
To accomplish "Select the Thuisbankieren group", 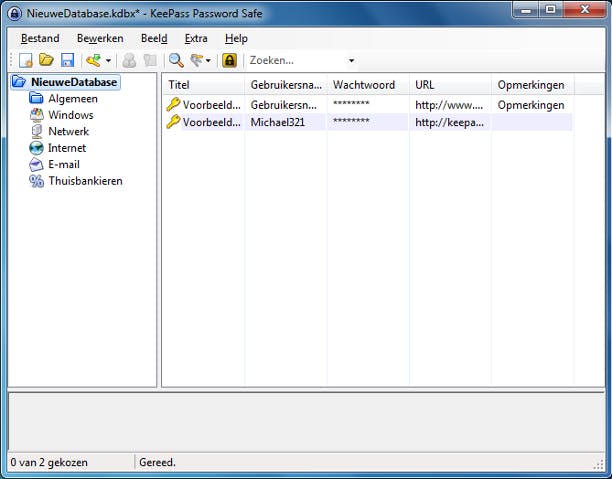I will [x=85, y=181].
